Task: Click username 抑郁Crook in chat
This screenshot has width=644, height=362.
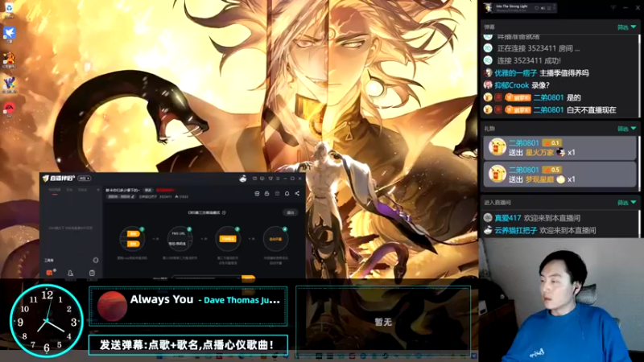Action: [511, 85]
